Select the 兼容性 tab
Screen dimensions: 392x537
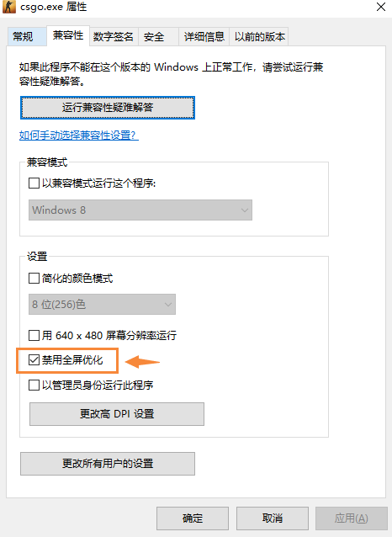click(x=68, y=35)
